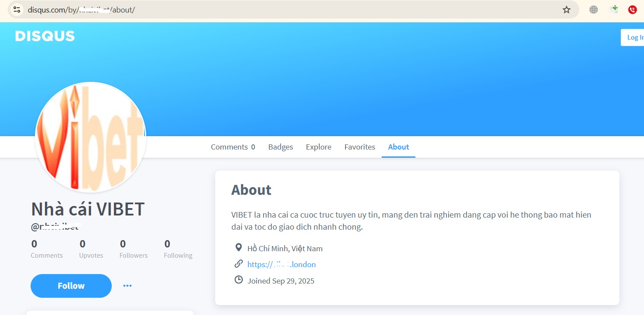
Task: Focus the browser address bar URL
Action: point(293,9)
